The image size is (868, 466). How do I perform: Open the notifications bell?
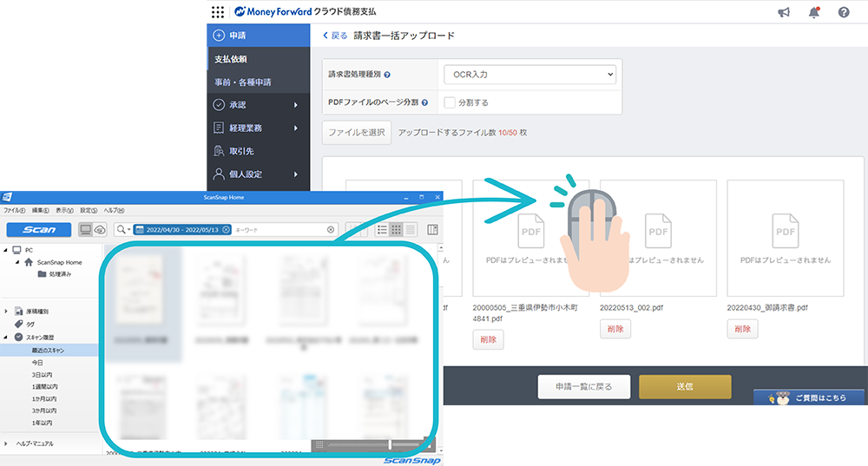814,12
